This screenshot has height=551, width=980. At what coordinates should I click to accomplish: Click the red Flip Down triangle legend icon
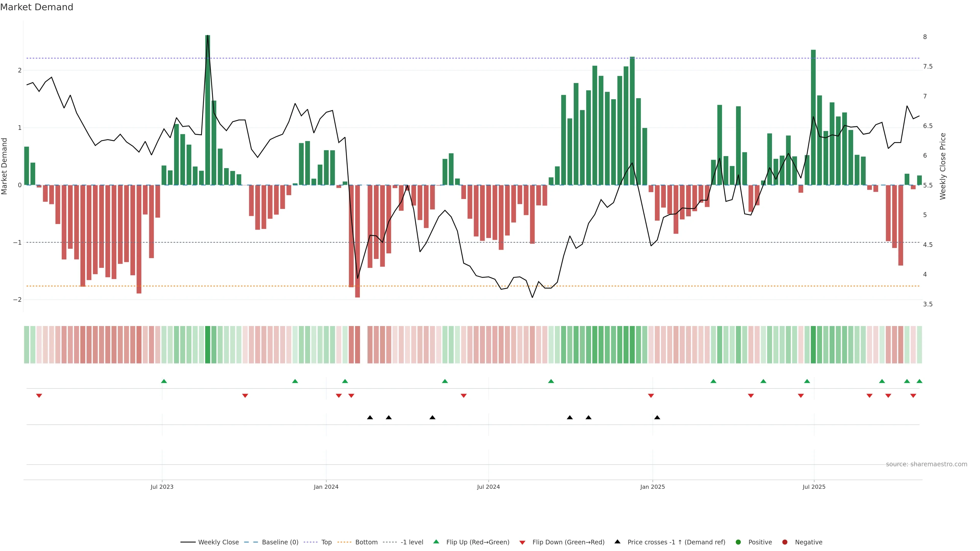click(522, 542)
